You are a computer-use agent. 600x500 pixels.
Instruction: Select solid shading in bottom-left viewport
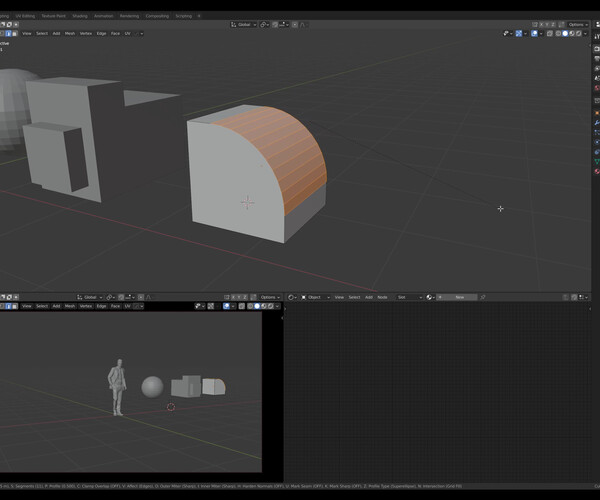257,306
